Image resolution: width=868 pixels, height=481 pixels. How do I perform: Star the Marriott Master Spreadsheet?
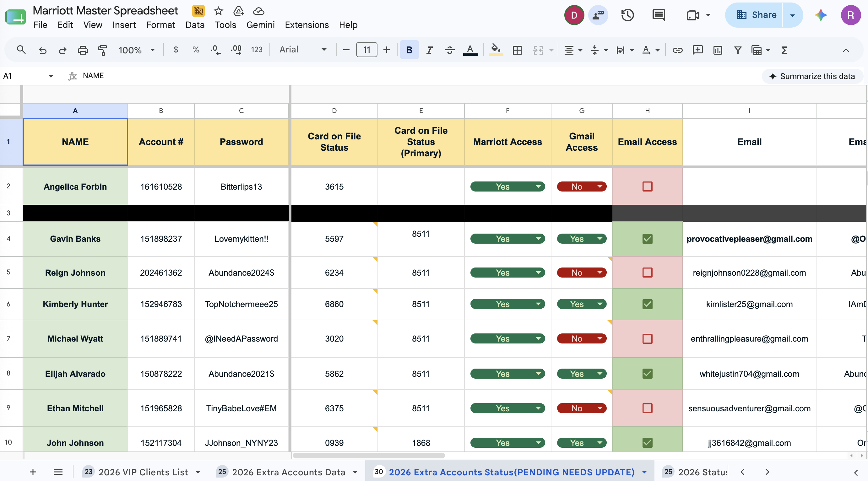[218, 11]
